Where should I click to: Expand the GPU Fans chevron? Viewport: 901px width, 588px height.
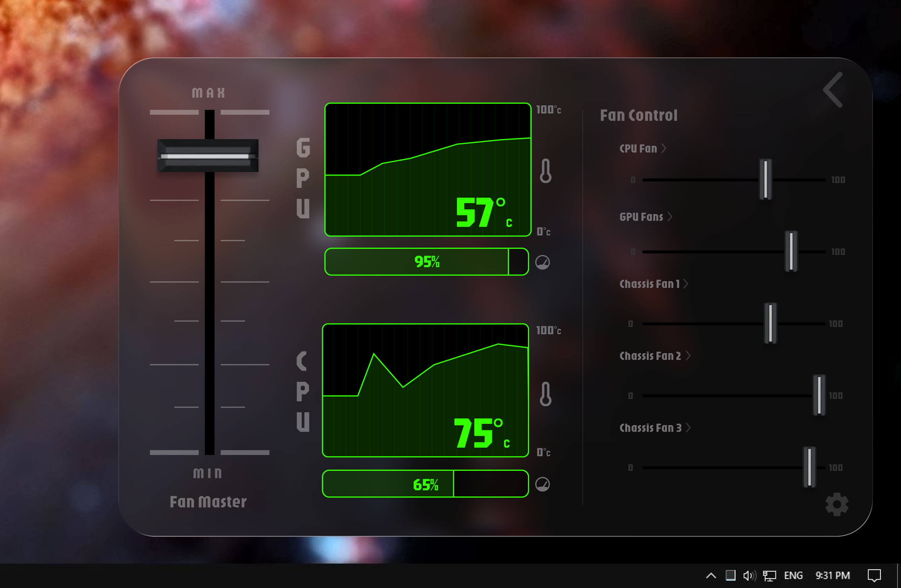(670, 217)
